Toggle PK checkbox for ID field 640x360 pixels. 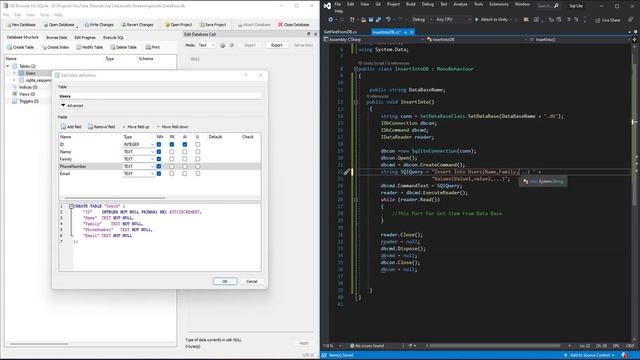pos(172,144)
